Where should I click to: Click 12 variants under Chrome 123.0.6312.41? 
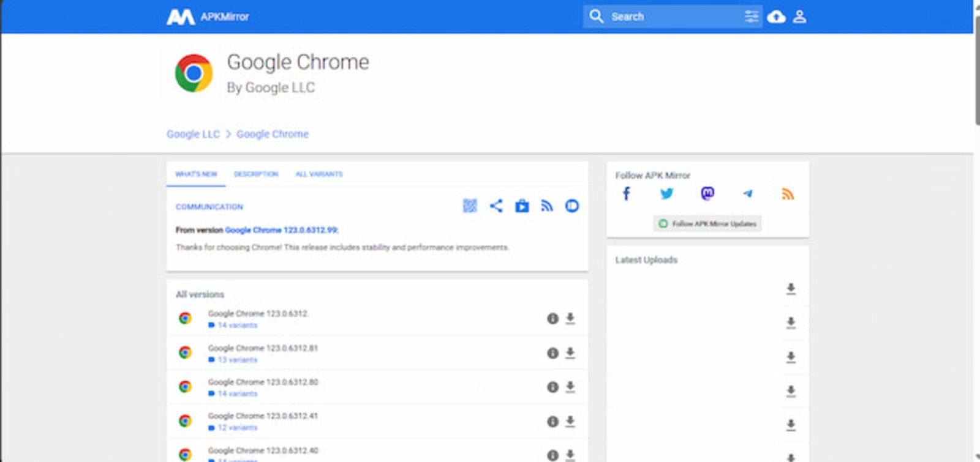tap(238, 428)
